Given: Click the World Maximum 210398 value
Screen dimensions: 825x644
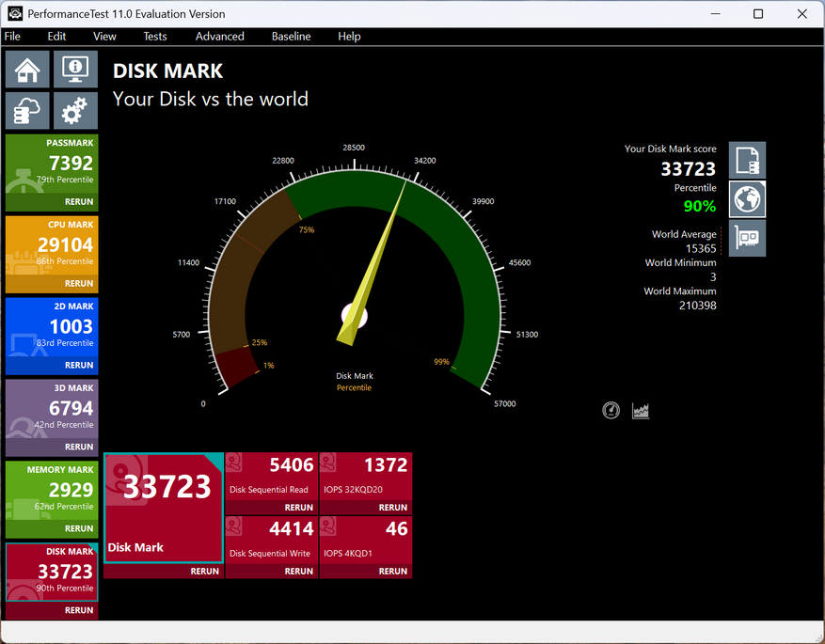Looking at the screenshot, I should (x=698, y=306).
